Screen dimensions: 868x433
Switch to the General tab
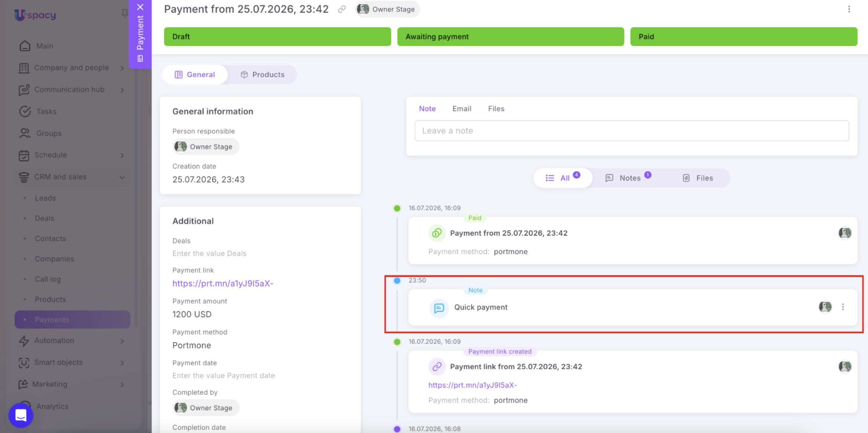195,75
